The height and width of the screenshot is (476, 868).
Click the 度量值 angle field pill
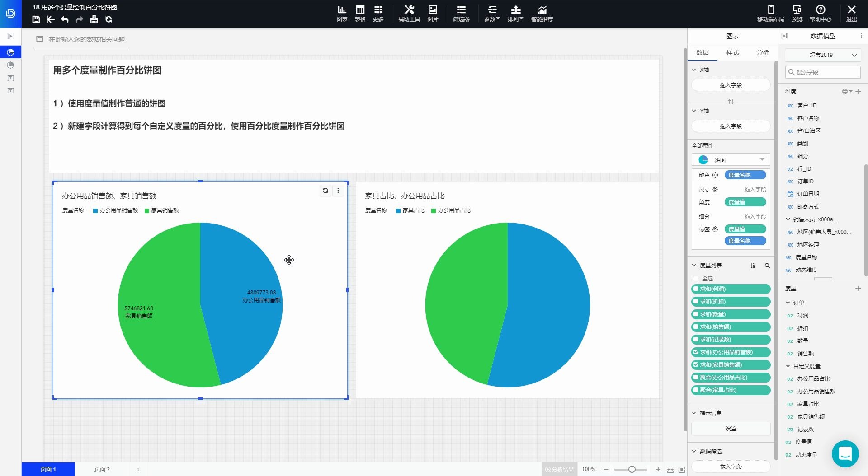coord(745,202)
